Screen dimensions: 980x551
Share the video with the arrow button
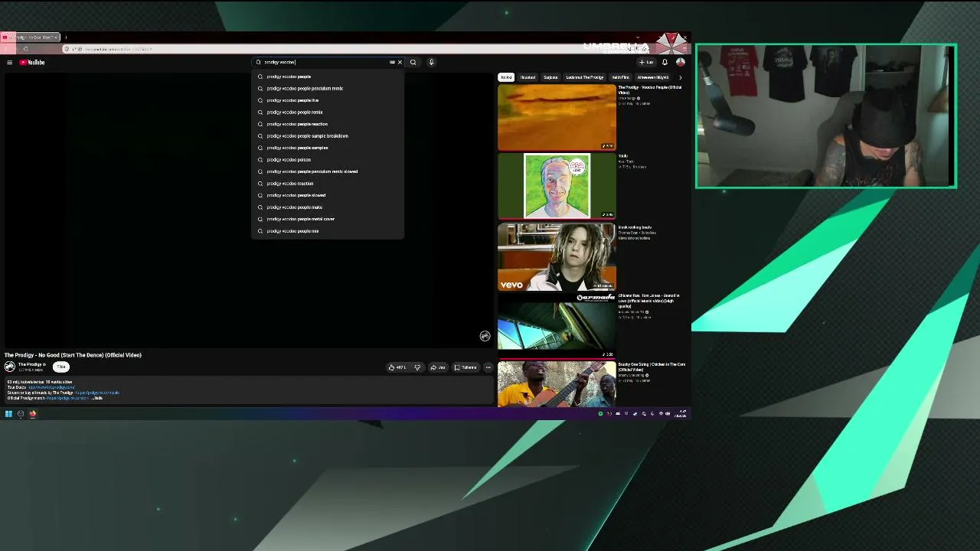[438, 367]
